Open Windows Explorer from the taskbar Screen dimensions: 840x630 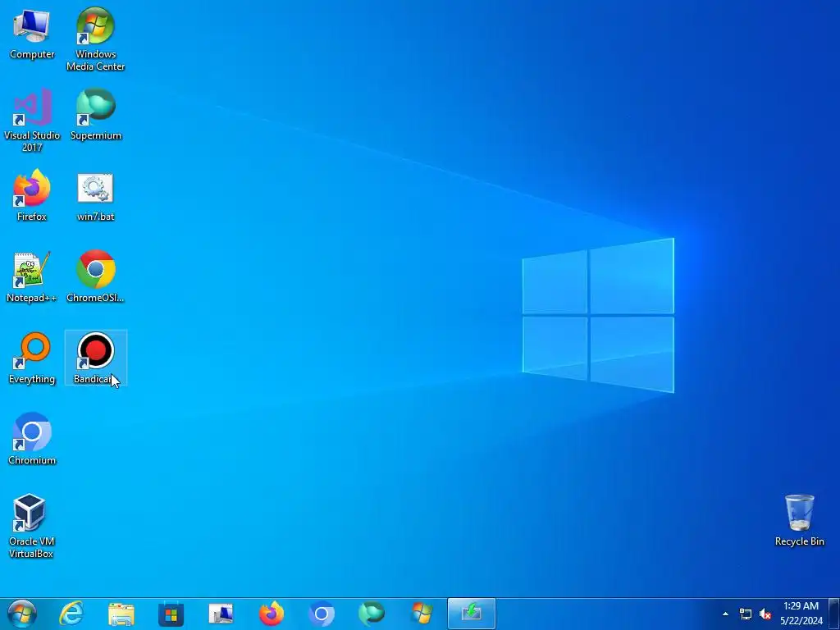[x=121, y=614]
